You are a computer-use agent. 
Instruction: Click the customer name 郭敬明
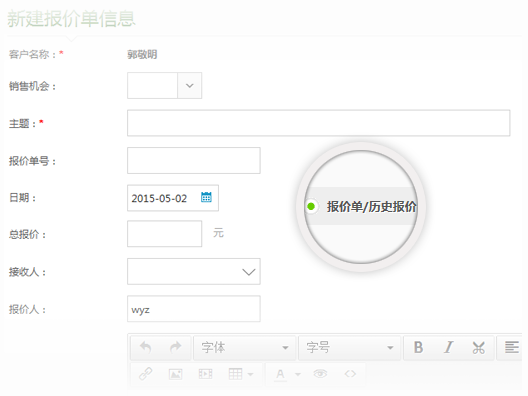(x=142, y=54)
